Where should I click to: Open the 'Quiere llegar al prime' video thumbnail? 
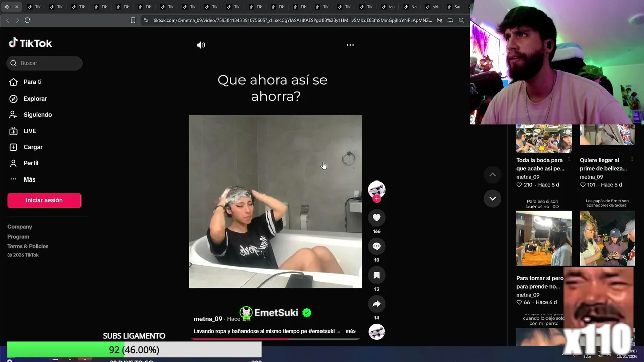607,135
